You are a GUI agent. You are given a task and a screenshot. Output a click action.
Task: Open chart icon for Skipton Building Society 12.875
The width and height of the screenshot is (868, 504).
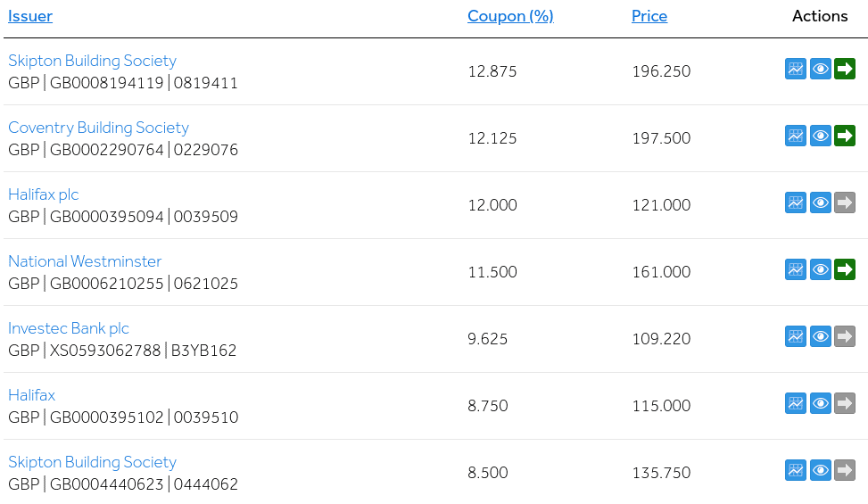796,70
